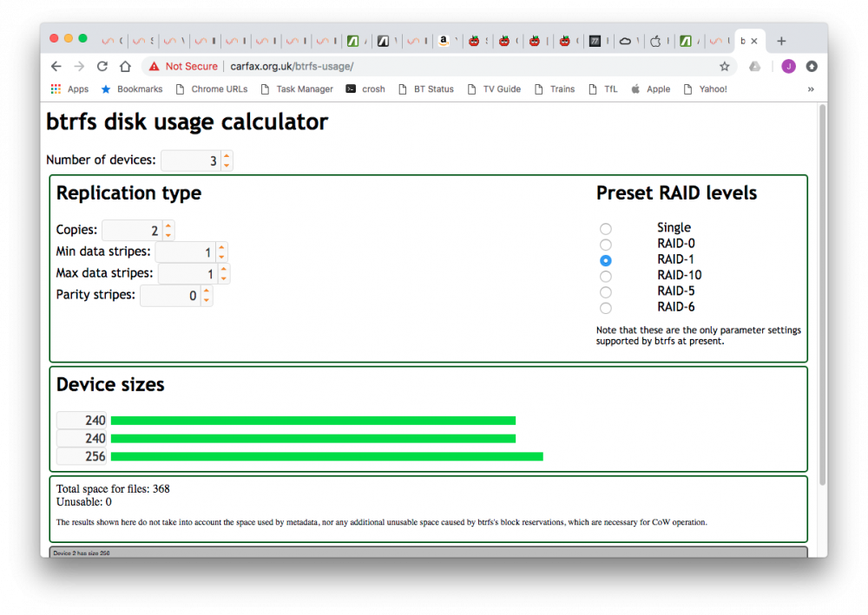Open the TfL bookmark
This screenshot has width=868, height=615.
(603, 89)
